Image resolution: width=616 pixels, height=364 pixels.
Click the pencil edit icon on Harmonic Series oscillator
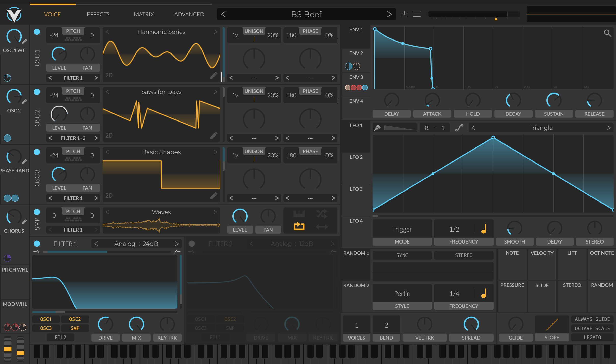[214, 75]
